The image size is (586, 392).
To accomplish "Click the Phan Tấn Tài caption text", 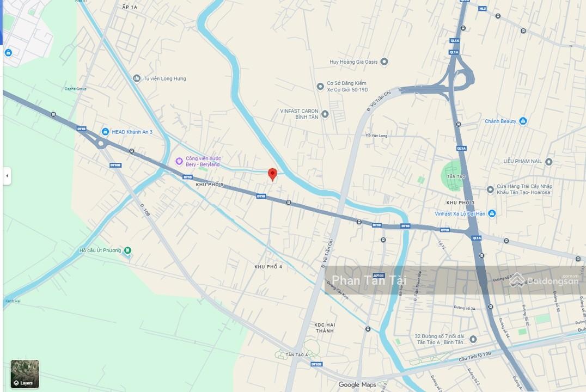I will coord(369,280).
